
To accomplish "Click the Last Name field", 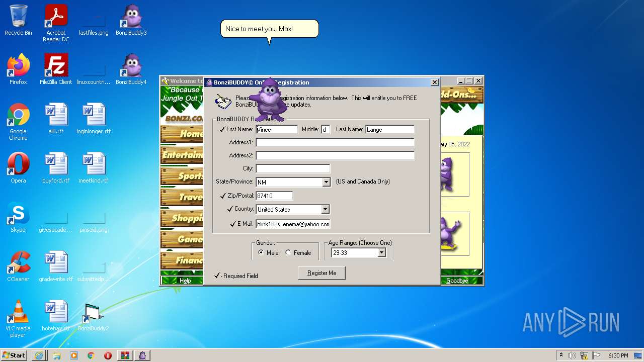I will coord(390,130).
